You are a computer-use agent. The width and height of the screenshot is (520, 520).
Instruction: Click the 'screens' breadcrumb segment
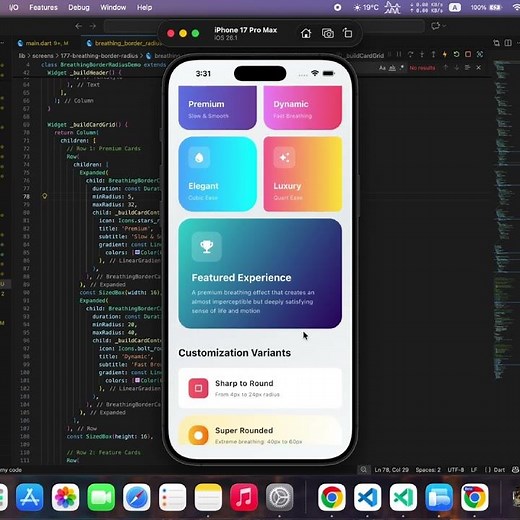coord(43,56)
